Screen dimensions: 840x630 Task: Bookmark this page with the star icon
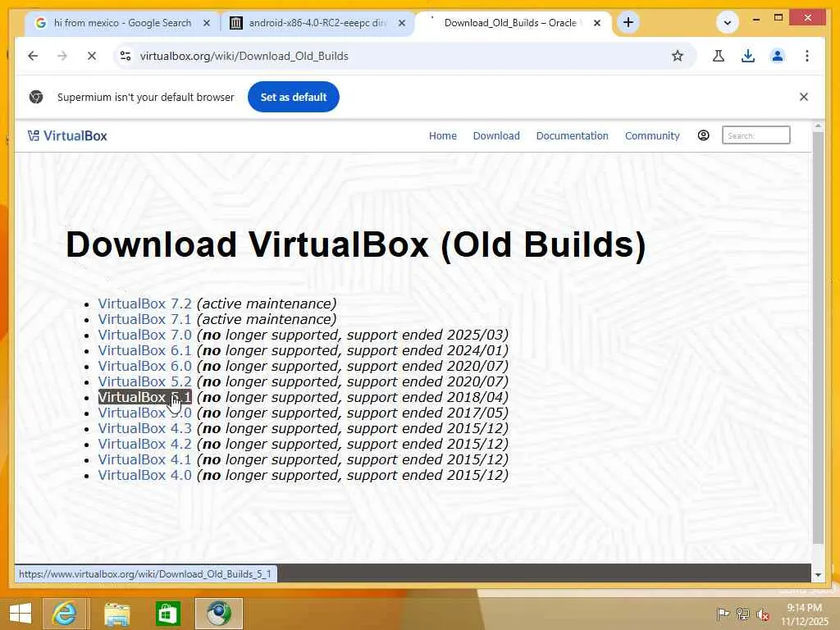pyautogui.click(x=677, y=56)
